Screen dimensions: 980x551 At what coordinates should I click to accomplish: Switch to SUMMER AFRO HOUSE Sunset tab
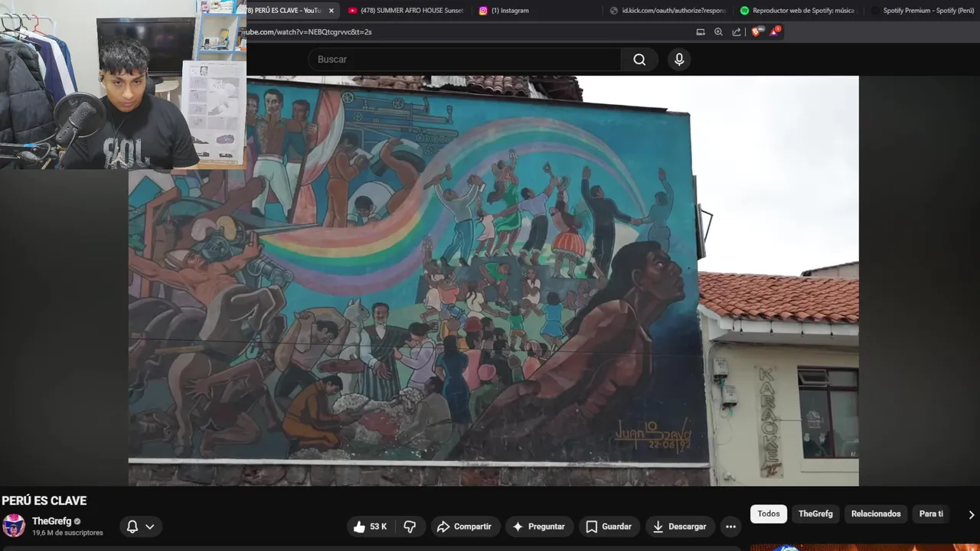pos(405,11)
